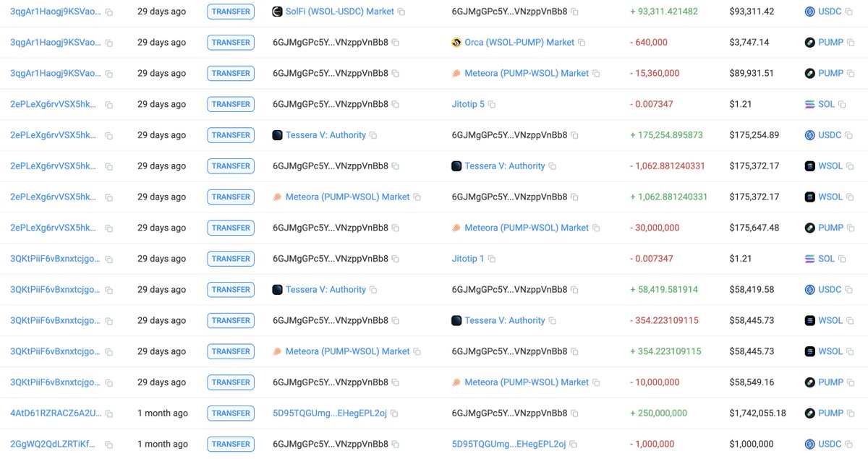Open transaction signature 4AtD61RZRACZ6A2U
The height and width of the screenshot is (459, 868).
click(56, 413)
